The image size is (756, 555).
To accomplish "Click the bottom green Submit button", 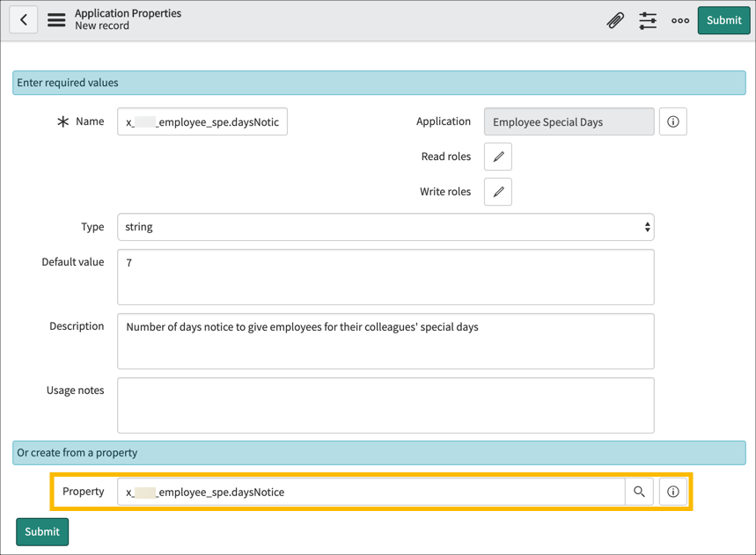I will [41, 531].
